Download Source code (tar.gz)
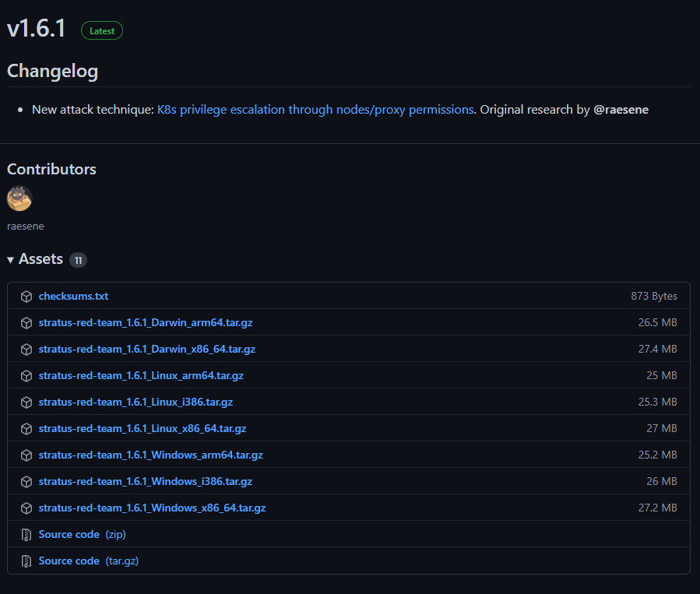Image resolution: width=700 pixels, height=594 pixels. tap(89, 561)
